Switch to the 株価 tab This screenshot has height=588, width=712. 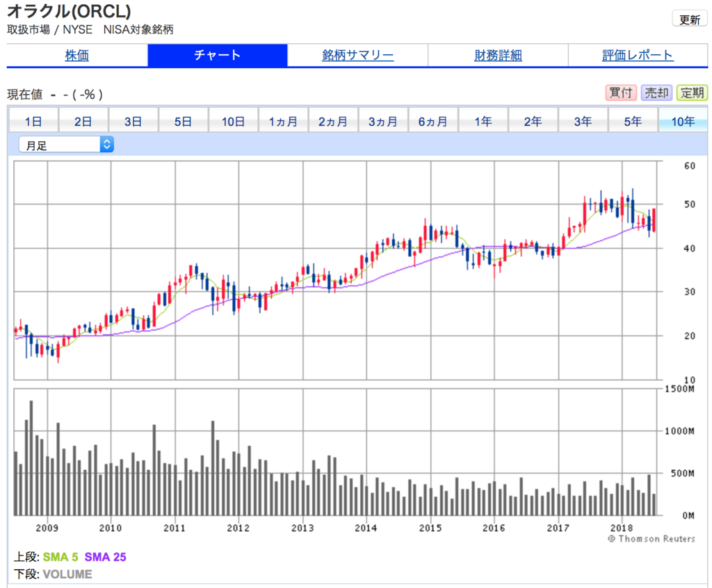77,55
